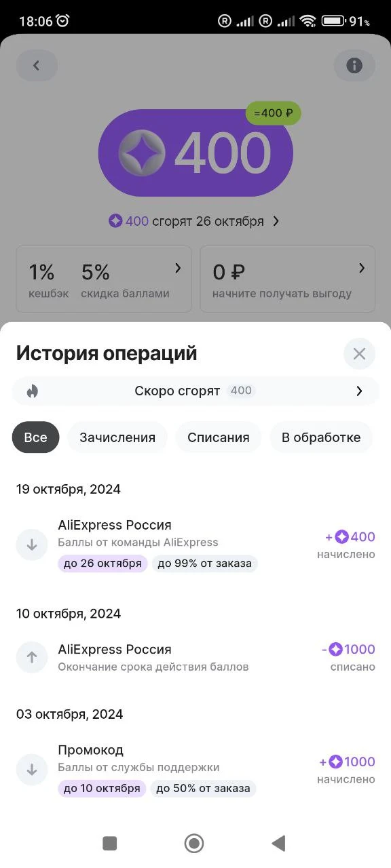Select the Зачисления filter chip
The image size is (391, 868).
click(117, 437)
